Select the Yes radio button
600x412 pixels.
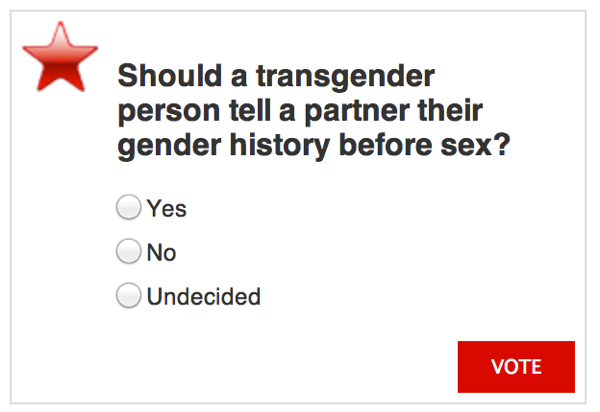(x=128, y=208)
